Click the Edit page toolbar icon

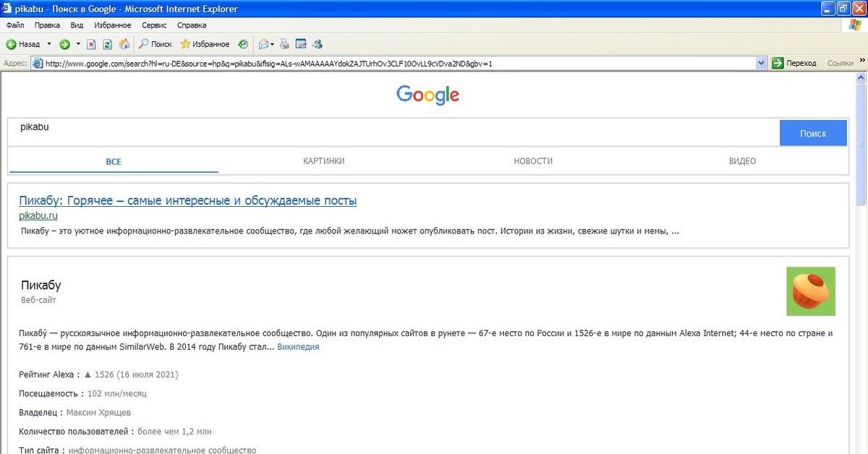(x=301, y=44)
